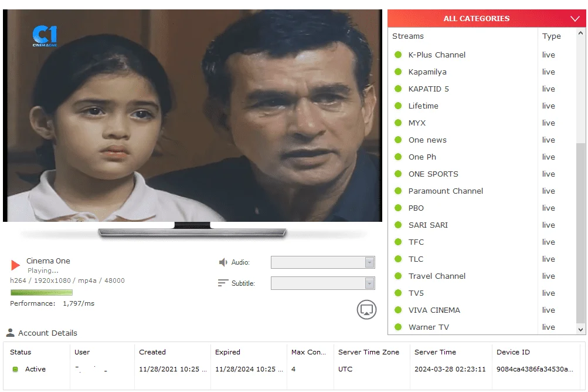Click the video preview screen
The height and width of the screenshot is (392, 588).
coord(192,115)
